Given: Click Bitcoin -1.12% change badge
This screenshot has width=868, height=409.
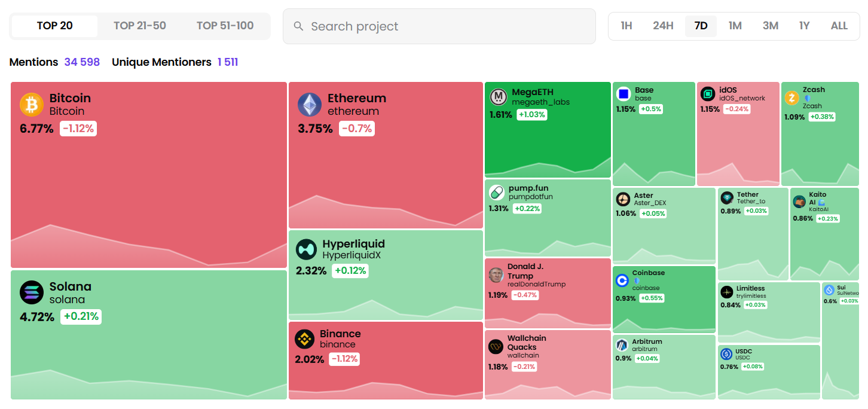Looking at the screenshot, I should pyautogui.click(x=78, y=129).
